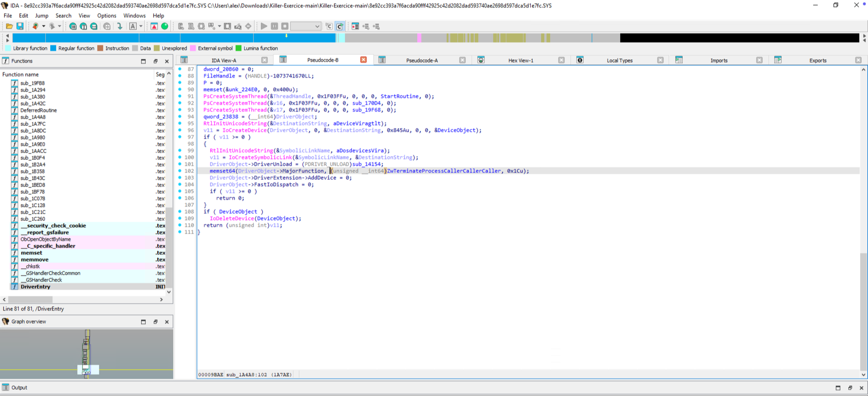Click the External symbol pink legend swatch
The width and height of the screenshot is (868, 396).
[x=193, y=48]
